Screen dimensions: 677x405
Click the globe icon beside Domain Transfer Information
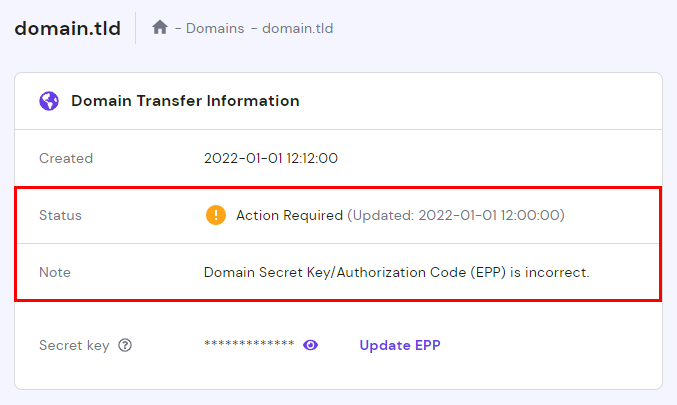(x=49, y=101)
